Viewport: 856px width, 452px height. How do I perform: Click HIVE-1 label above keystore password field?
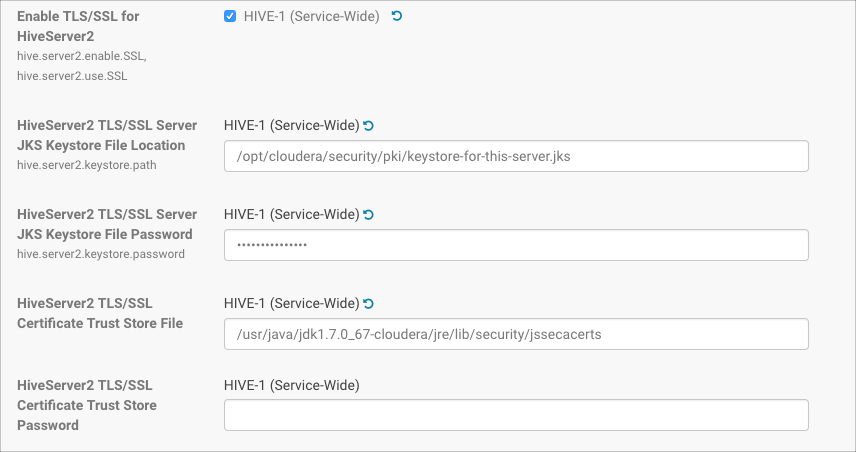[x=291, y=214]
